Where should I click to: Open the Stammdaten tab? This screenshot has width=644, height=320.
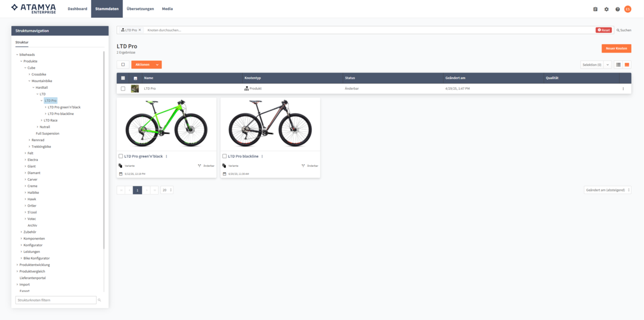[x=107, y=8]
